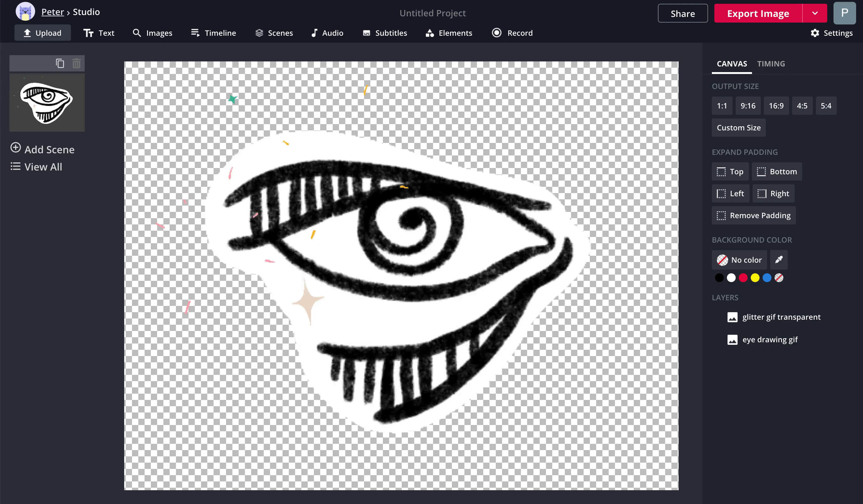Switch to the CANVAS tab
Viewport: 863px width, 504px height.
(x=732, y=64)
